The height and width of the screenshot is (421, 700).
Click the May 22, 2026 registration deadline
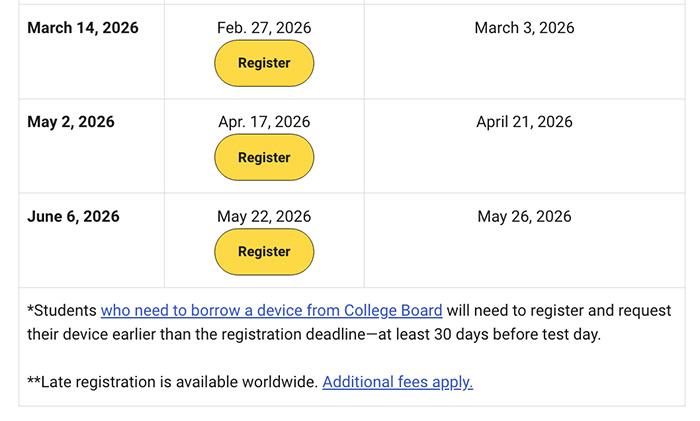tap(264, 217)
